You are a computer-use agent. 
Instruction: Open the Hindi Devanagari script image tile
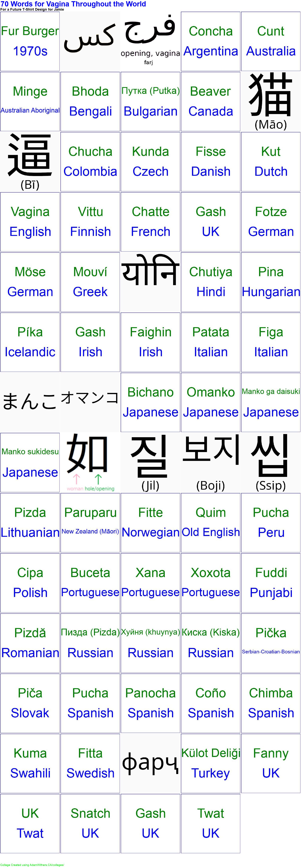tap(150, 282)
